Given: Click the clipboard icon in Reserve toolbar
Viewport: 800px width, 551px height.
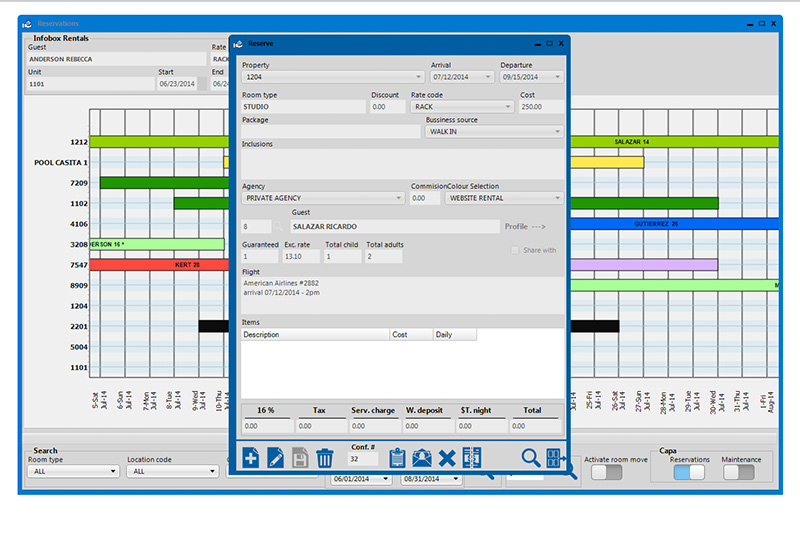Looking at the screenshot, I should pyautogui.click(x=397, y=459).
